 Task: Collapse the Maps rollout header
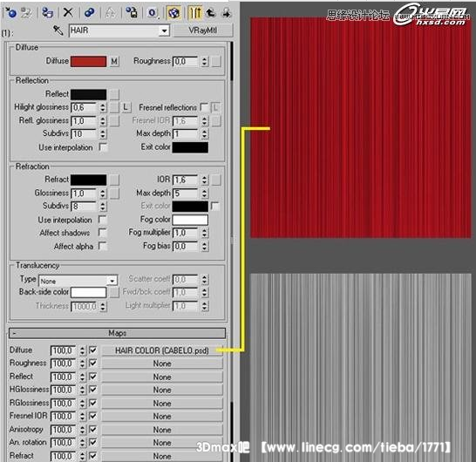[117, 333]
